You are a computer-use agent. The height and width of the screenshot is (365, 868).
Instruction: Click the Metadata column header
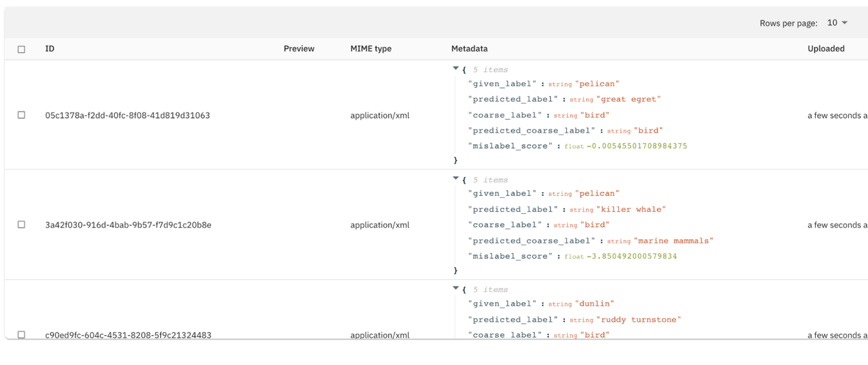469,48
